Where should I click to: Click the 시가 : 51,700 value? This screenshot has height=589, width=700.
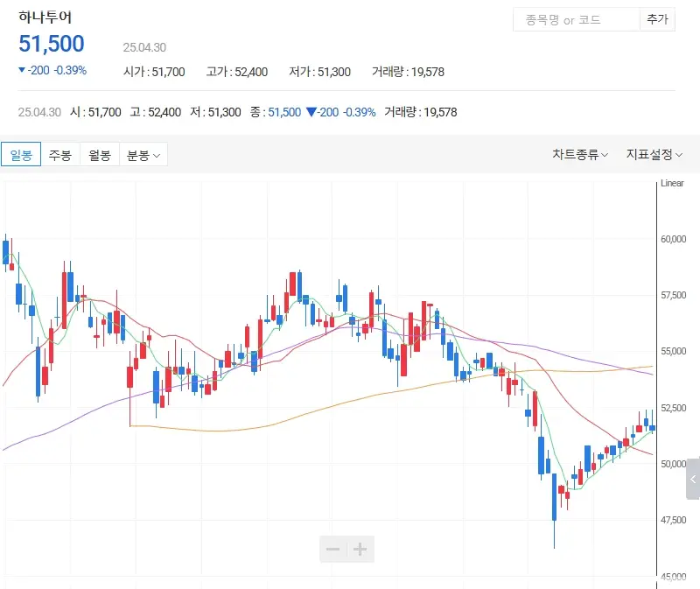[154, 72]
